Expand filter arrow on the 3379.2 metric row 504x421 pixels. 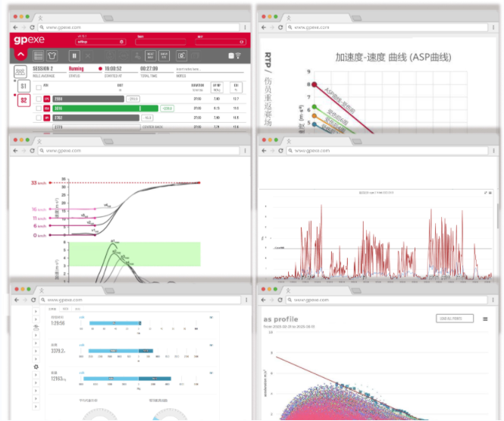[x=211, y=345]
